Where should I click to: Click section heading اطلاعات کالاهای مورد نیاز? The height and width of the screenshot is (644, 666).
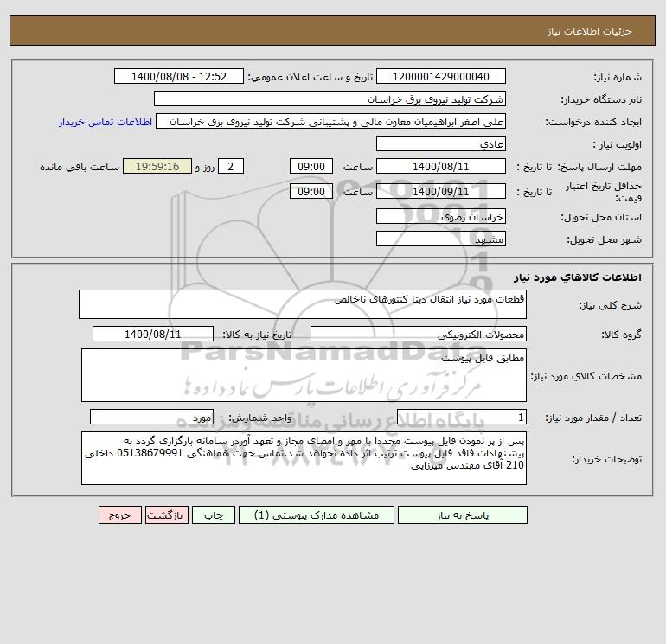tap(578, 277)
